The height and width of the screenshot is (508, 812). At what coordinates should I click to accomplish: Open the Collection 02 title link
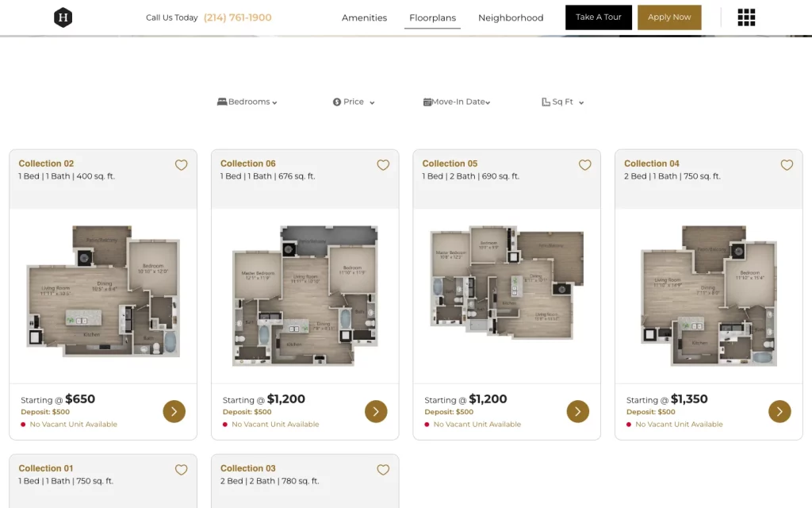[46, 164]
